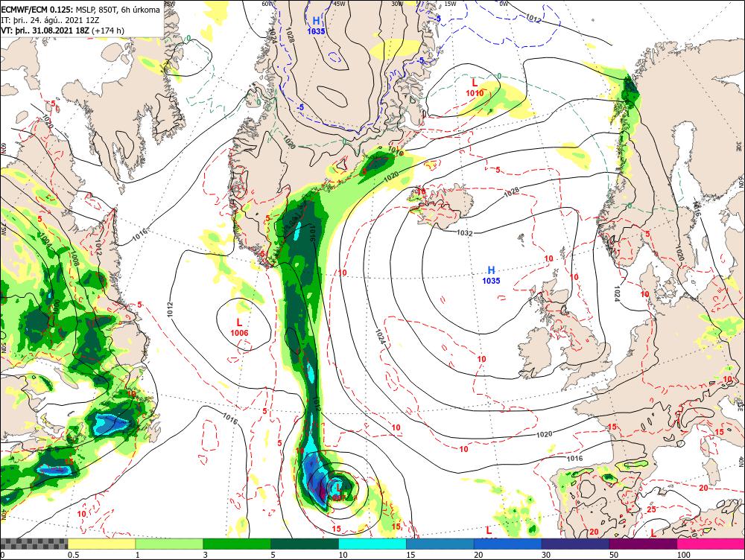This screenshot has height=560, width=745.
Task: Click the '(+174 h)' forecast hour text
Action: (x=108, y=31)
